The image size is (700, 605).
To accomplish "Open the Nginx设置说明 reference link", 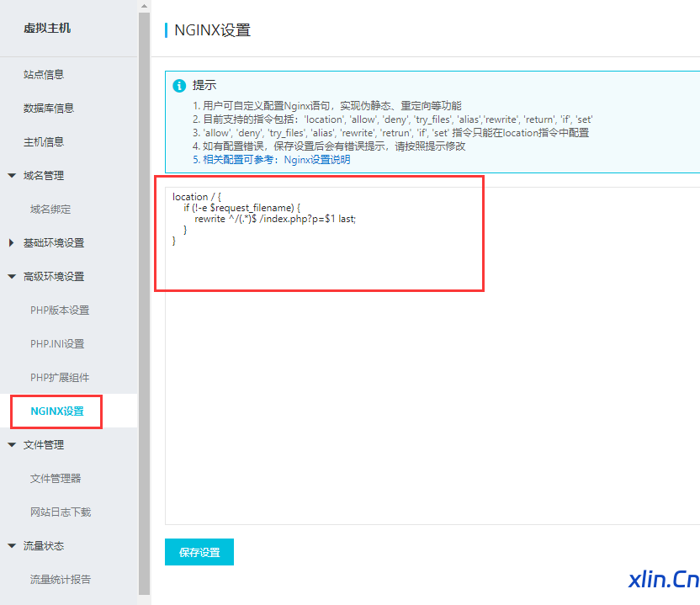I will point(317,160).
